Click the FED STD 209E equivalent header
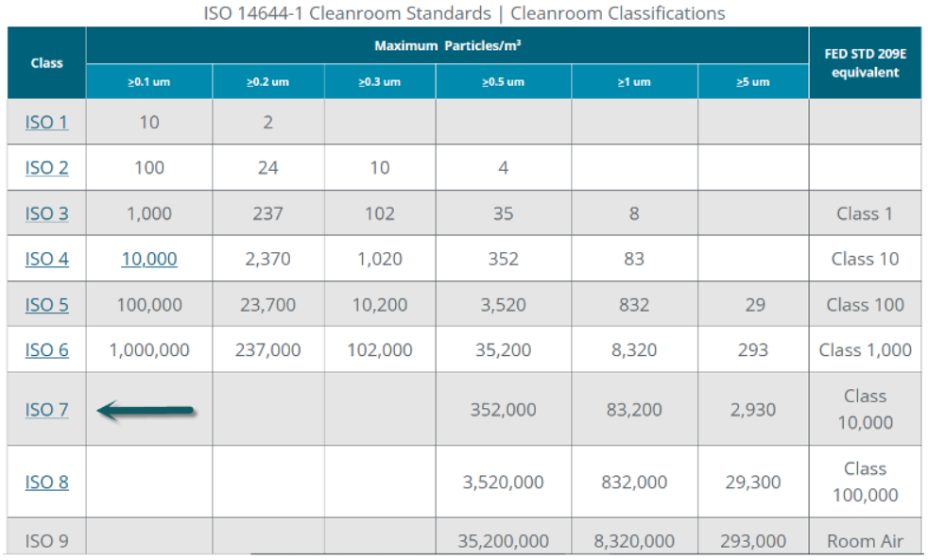The height and width of the screenshot is (560, 928). click(865, 63)
